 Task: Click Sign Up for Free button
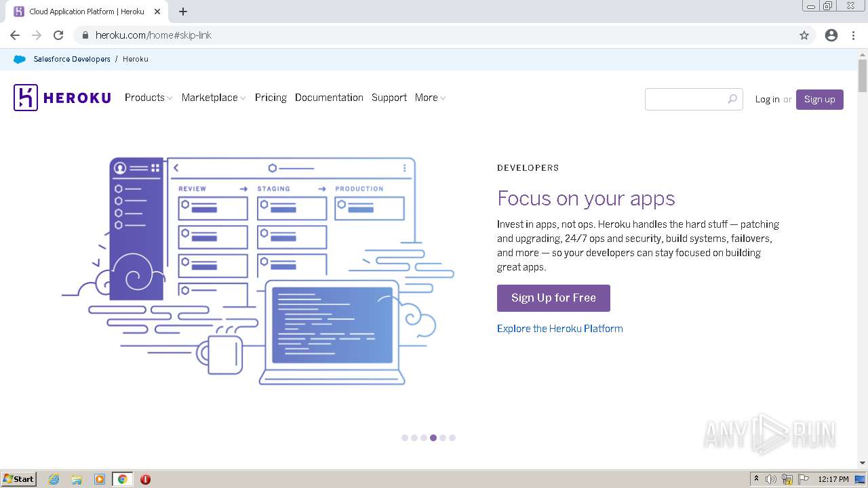[553, 298]
